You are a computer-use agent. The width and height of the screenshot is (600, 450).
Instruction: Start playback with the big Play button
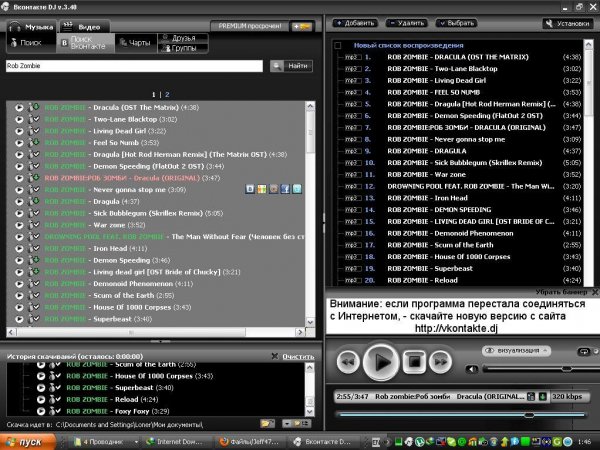pyautogui.click(x=381, y=362)
